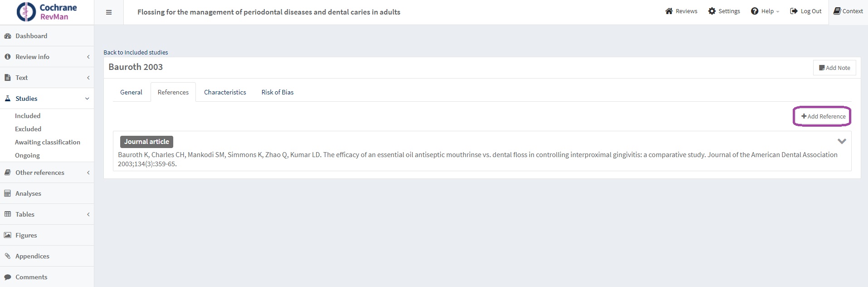Click the Add Reference button
This screenshot has height=287, width=868.
coord(823,116)
